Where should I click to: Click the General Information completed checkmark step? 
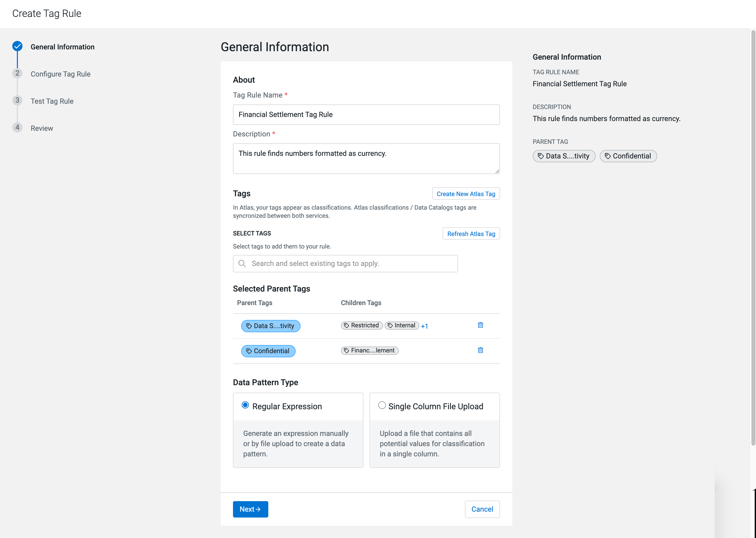tap(18, 46)
